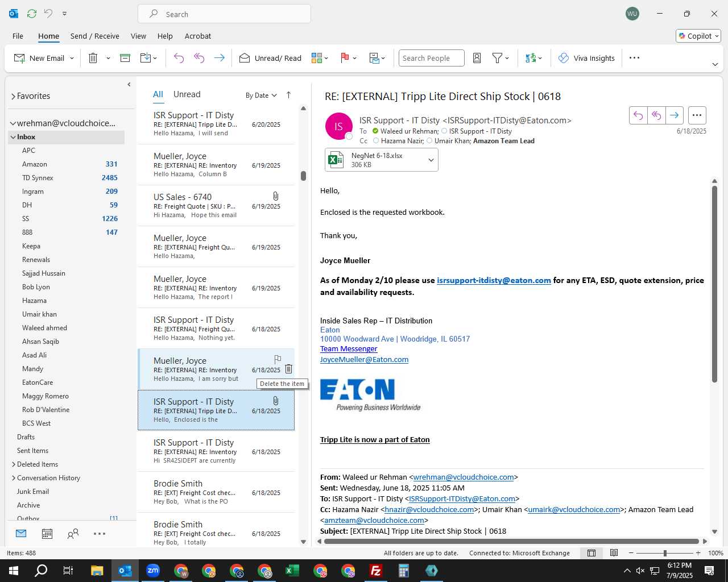Click the top Search box
The image size is (728, 582).
(224, 14)
